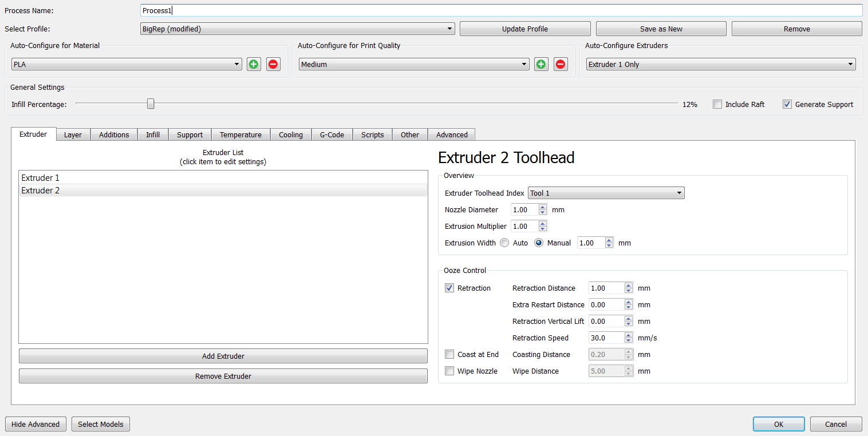This screenshot has height=436, width=868.
Task: Select Auto extrusion width radio button
Action: pyautogui.click(x=504, y=243)
